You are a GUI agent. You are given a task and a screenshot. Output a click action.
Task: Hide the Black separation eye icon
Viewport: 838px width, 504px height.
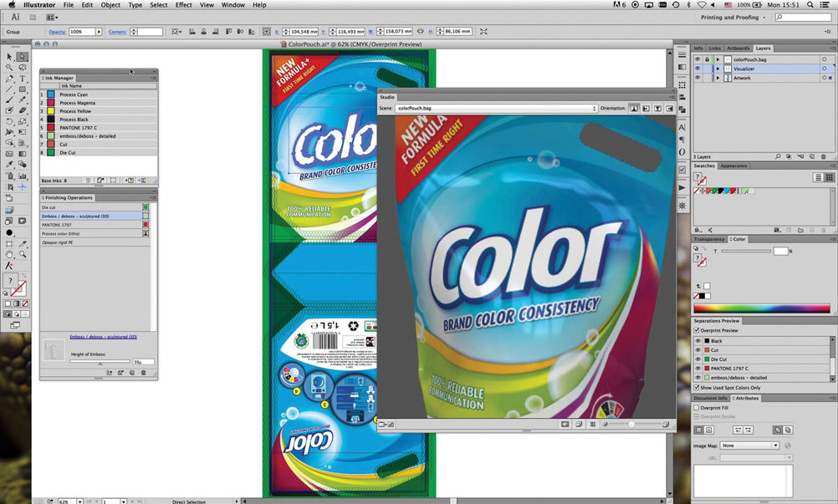tap(698, 341)
